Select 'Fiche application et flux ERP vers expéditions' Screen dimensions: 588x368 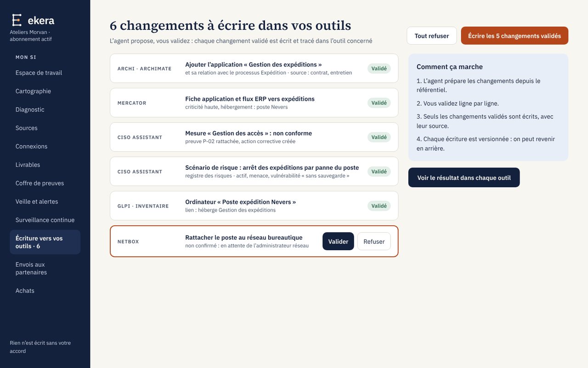[x=250, y=99]
